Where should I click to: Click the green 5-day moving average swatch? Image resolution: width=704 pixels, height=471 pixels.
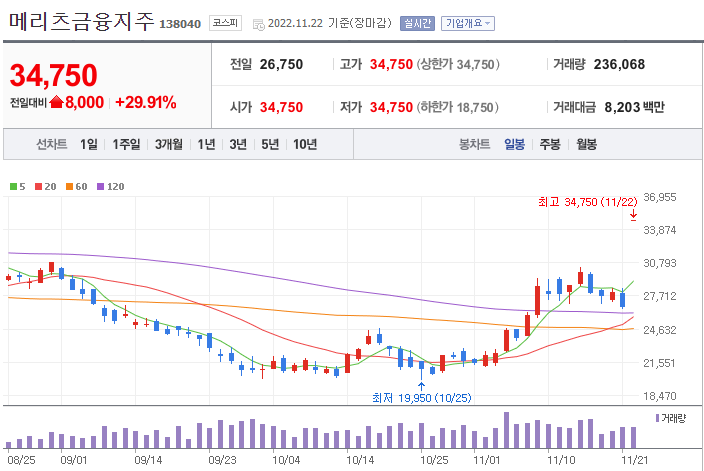pyautogui.click(x=13, y=187)
